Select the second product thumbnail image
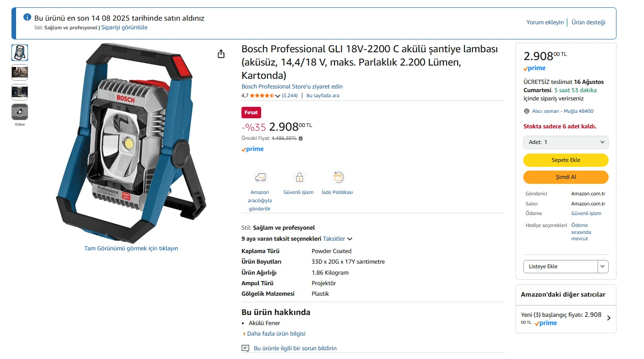The image size is (644, 359). pyautogui.click(x=20, y=72)
